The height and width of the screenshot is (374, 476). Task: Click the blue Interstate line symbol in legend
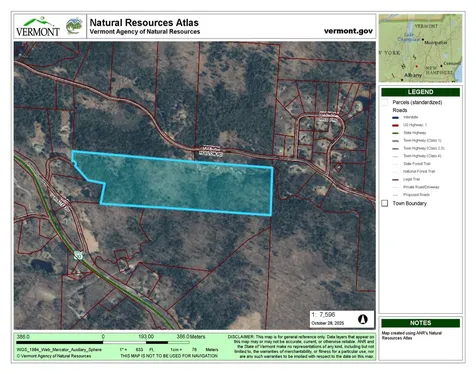[395, 117]
